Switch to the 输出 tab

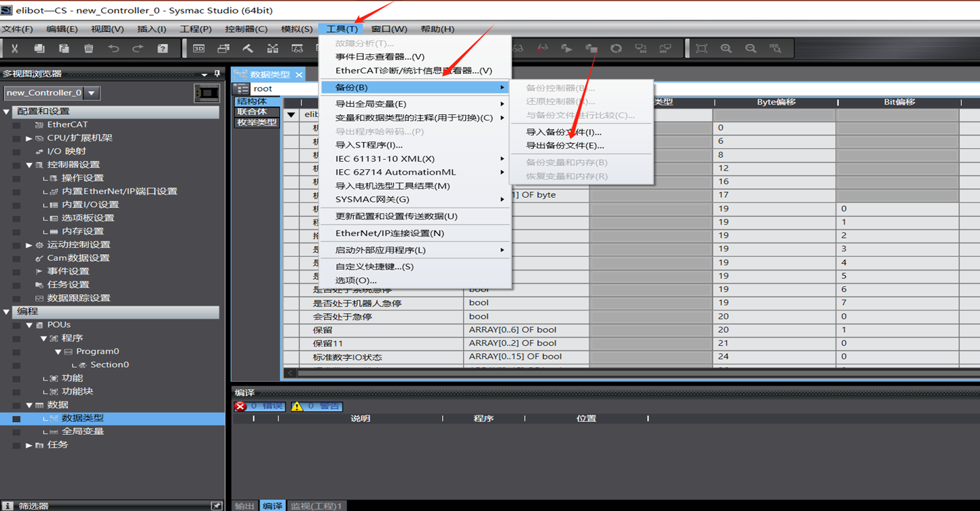click(244, 506)
